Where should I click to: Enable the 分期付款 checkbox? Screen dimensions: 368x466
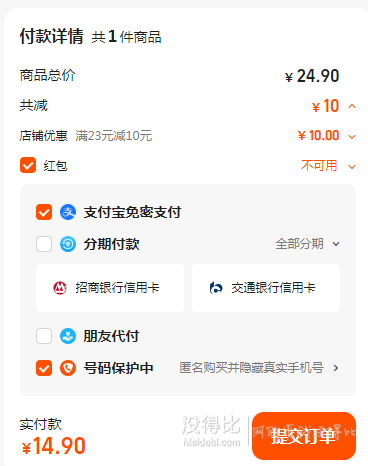[x=44, y=244]
